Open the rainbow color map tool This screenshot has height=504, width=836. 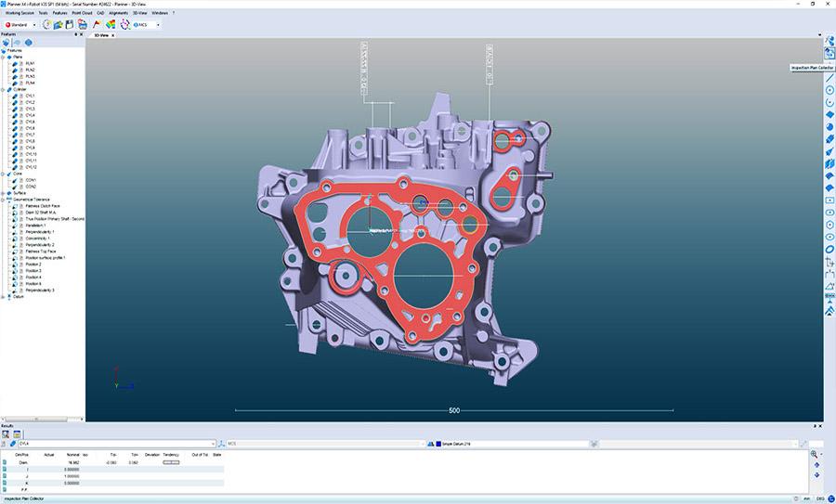111,24
